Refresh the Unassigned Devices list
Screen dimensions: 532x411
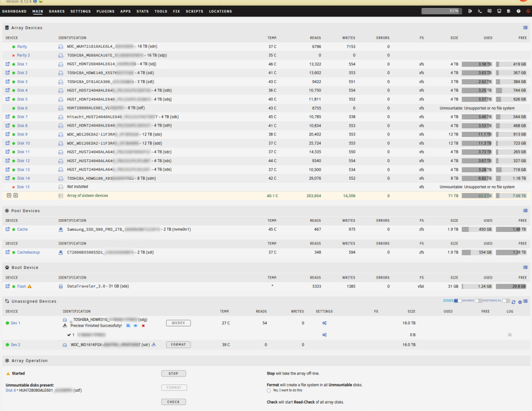513,302
